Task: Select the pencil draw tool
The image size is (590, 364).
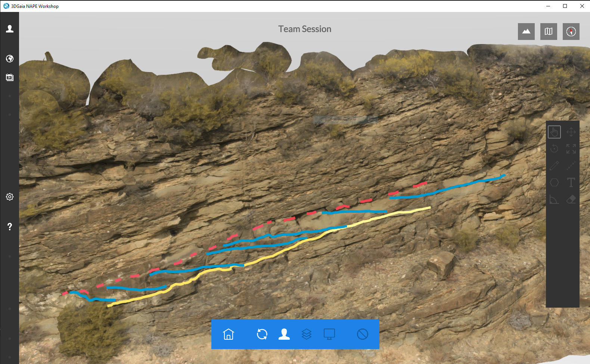Action: pos(555,165)
